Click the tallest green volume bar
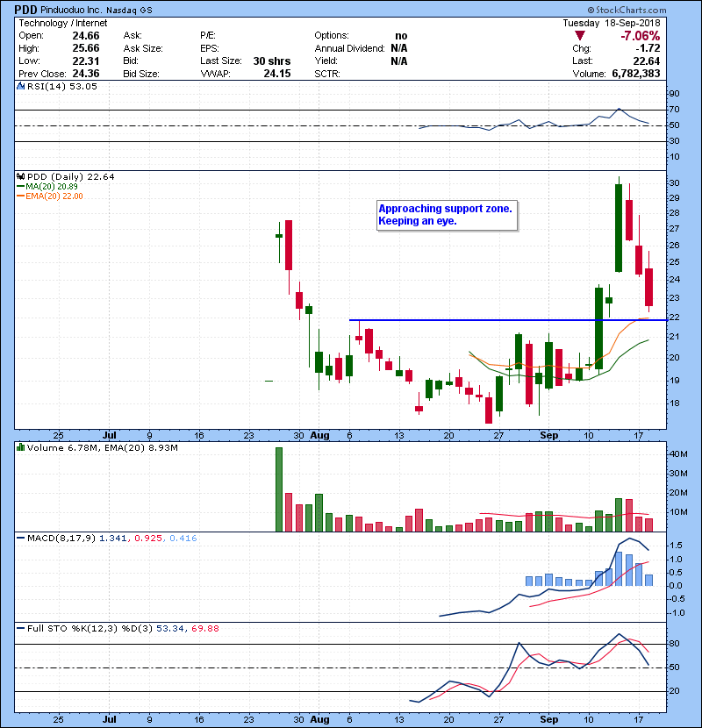 [279, 489]
